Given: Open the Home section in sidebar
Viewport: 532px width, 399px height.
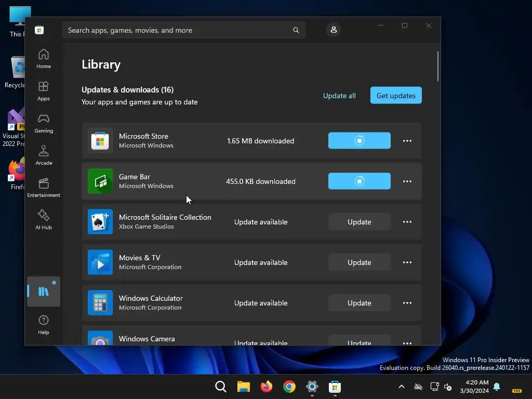Looking at the screenshot, I should pos(44,59).
